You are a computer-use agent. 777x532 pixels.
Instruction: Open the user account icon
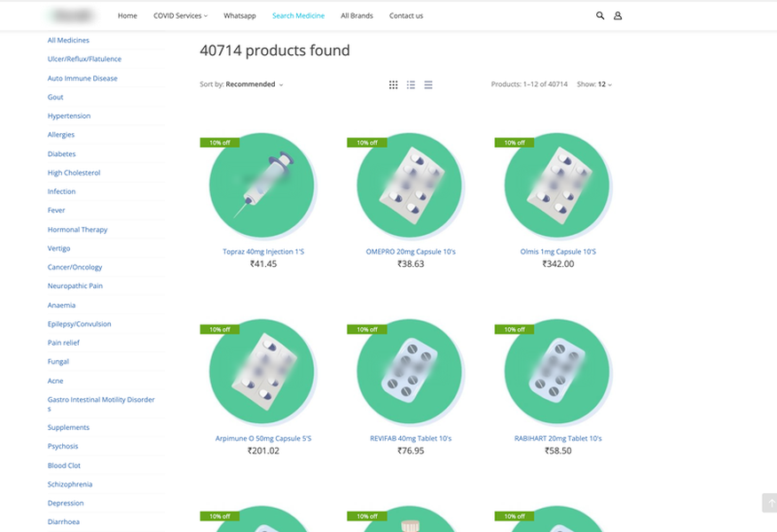[x=617, y=16]
